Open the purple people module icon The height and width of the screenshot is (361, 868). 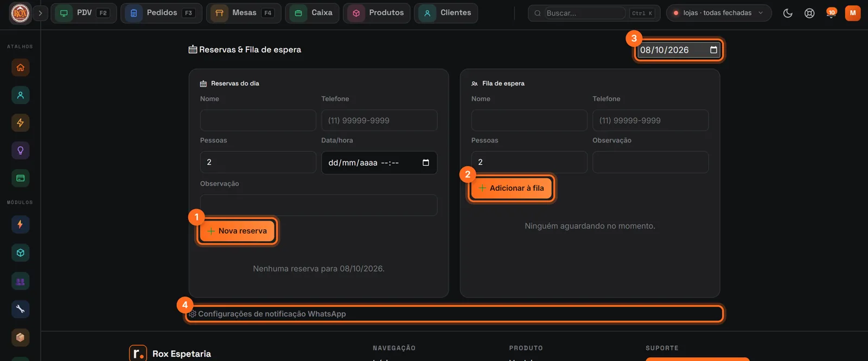tap(21, 281)
